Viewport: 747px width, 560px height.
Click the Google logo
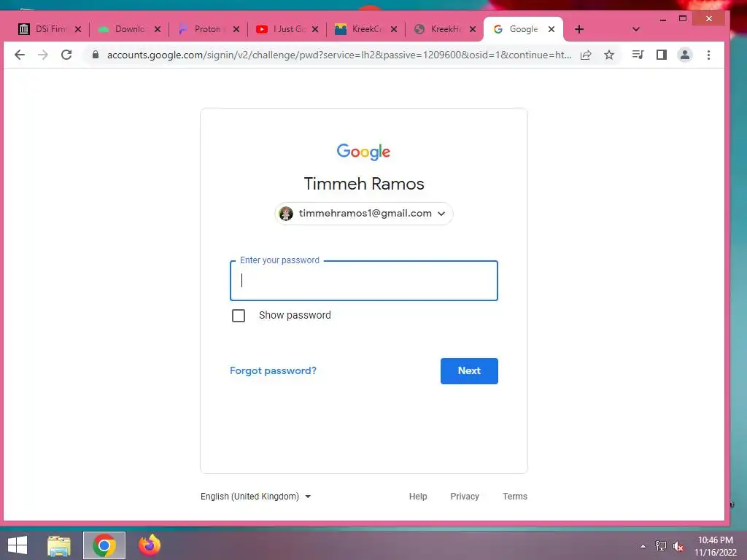click(363, 152)
